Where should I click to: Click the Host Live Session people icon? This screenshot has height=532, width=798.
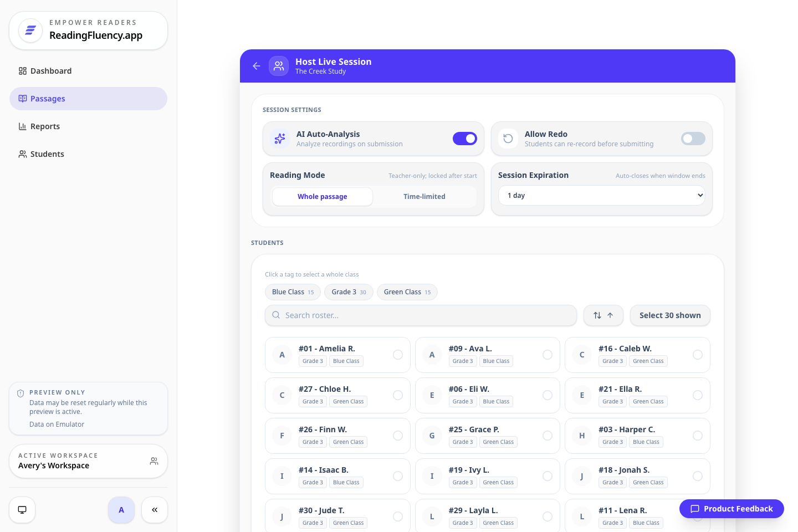click(279, 66)
